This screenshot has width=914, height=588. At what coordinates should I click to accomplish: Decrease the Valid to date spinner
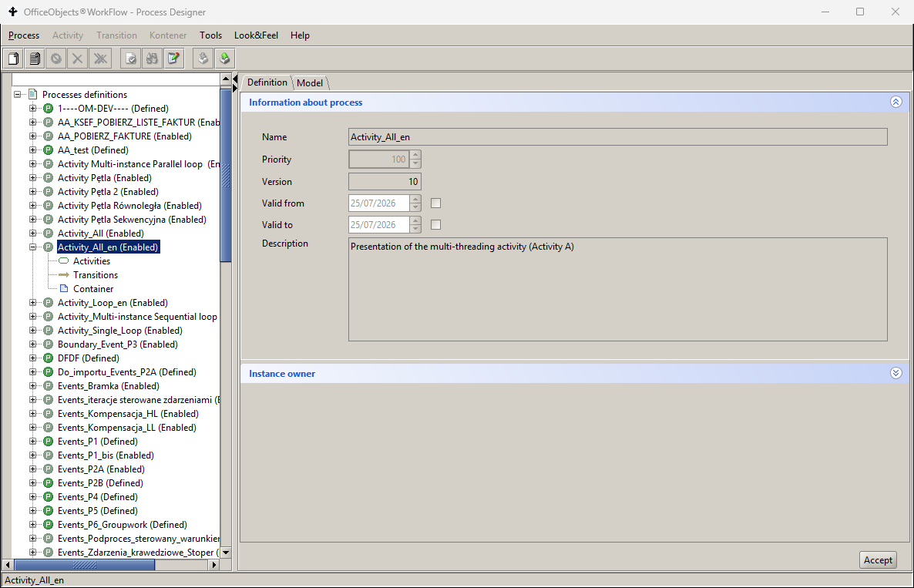click(415, 229)
